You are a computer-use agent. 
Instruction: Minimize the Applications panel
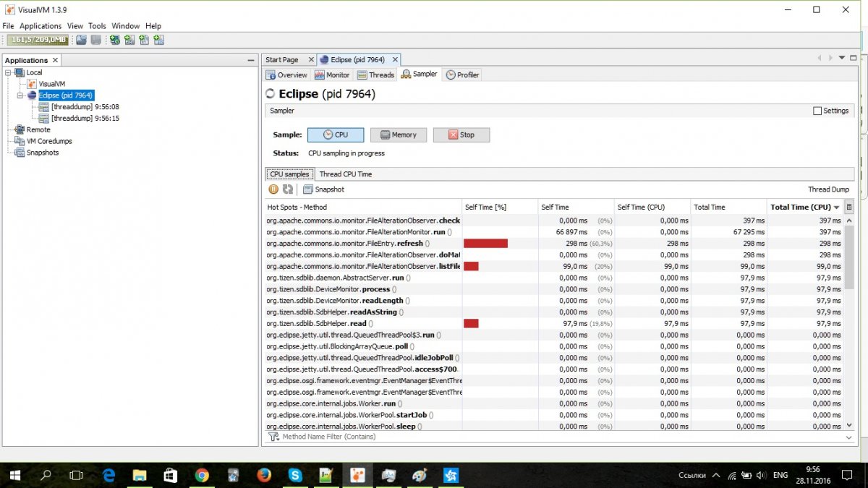point(250,60)
